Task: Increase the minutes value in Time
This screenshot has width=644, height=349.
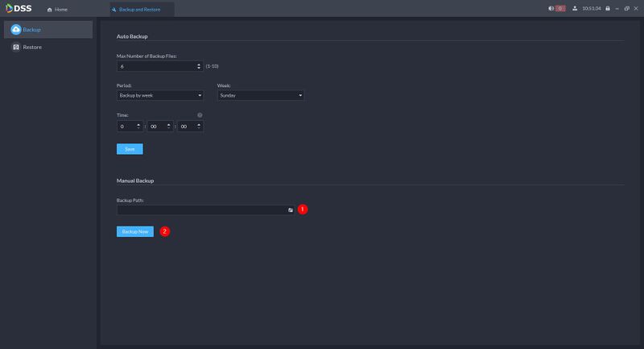Action: point(169,125)
